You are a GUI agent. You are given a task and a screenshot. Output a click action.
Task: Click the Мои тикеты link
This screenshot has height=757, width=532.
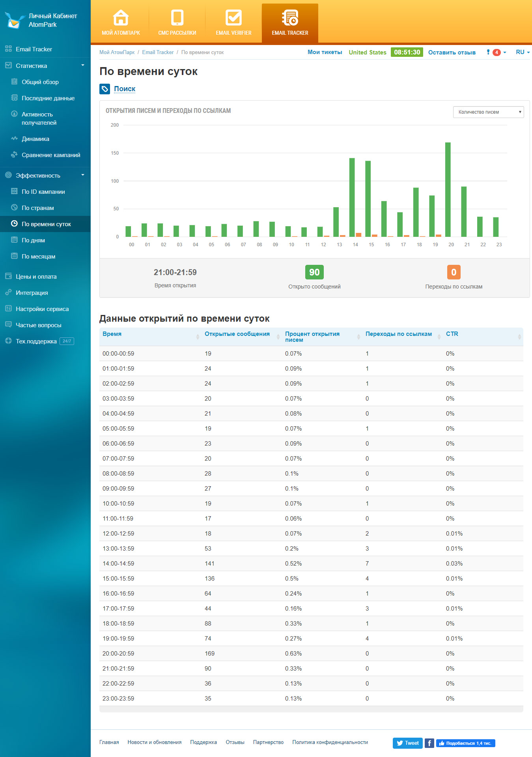tap(325, 52)
